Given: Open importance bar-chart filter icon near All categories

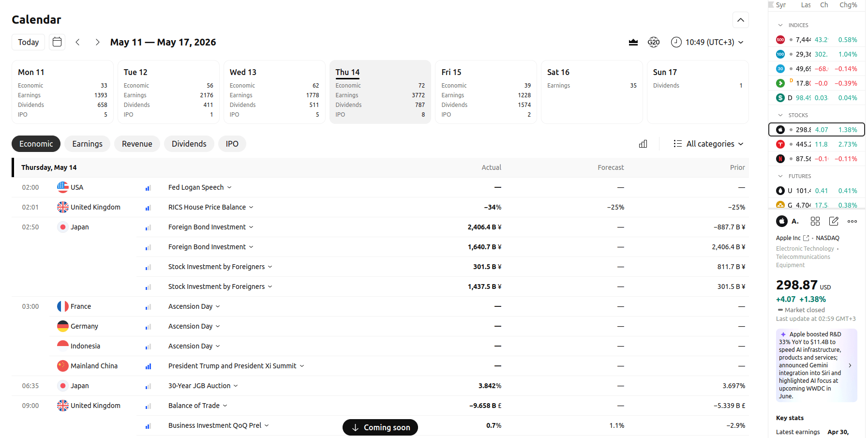Looking at the screenshot, I should click(643, 144).
